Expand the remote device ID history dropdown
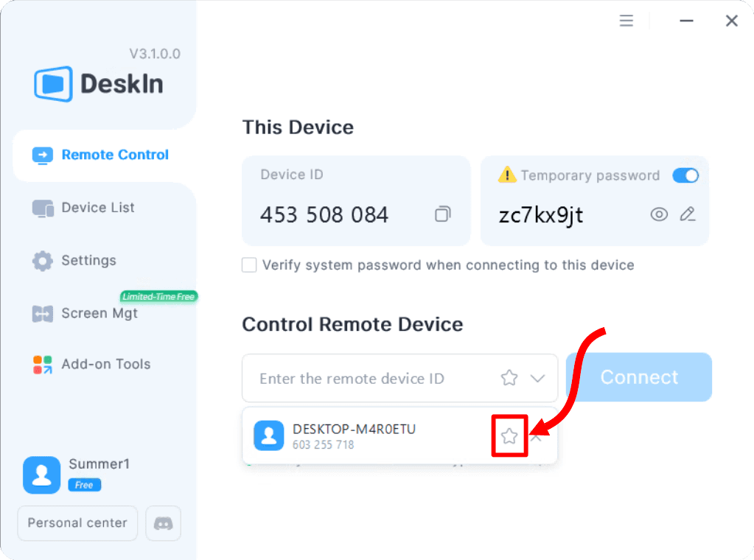Image resolution: width=754 pixels, height=560 pixels. tap(537, 378)
